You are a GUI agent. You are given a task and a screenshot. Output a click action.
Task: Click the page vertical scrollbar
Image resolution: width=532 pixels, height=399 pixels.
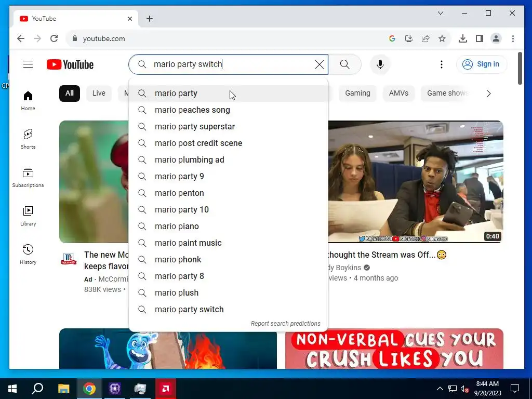[520, 68]
